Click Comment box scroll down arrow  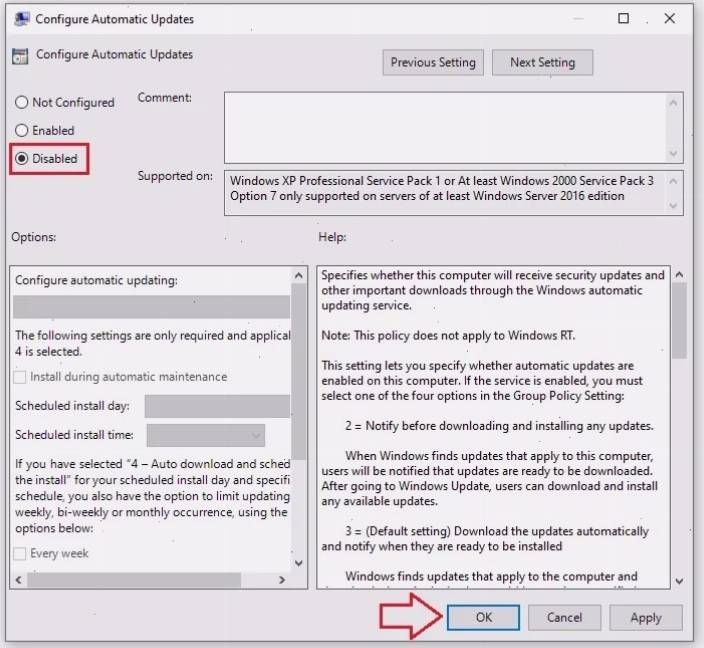coord(673,154)
